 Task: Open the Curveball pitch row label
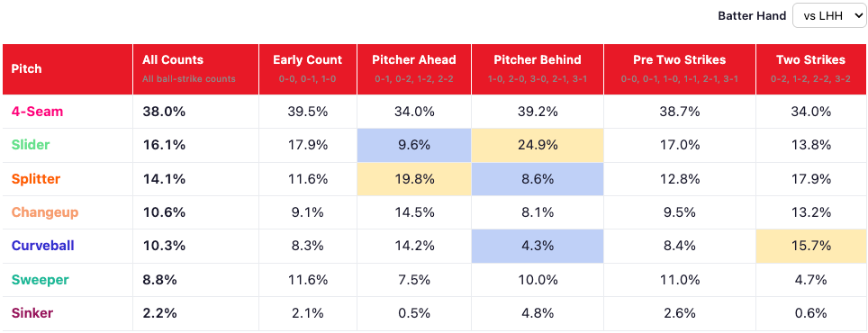(x=42, y=247)
